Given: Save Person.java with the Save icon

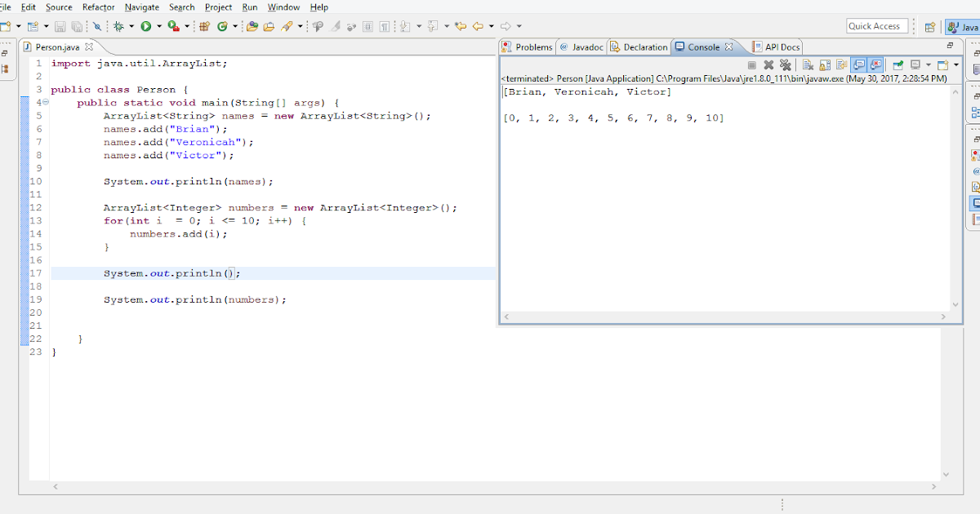Looking at the screenshot, I should pyautogui.click(x=60, y=25).
